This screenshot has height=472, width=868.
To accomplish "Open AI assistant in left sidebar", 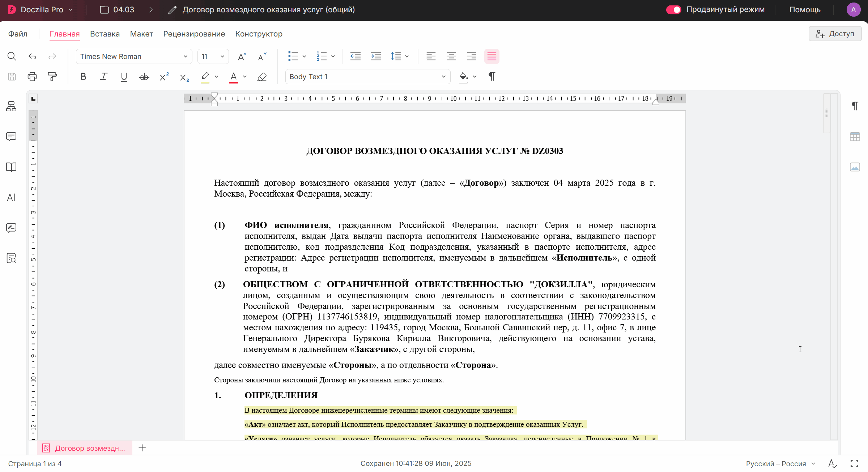I will click(11, 198).
